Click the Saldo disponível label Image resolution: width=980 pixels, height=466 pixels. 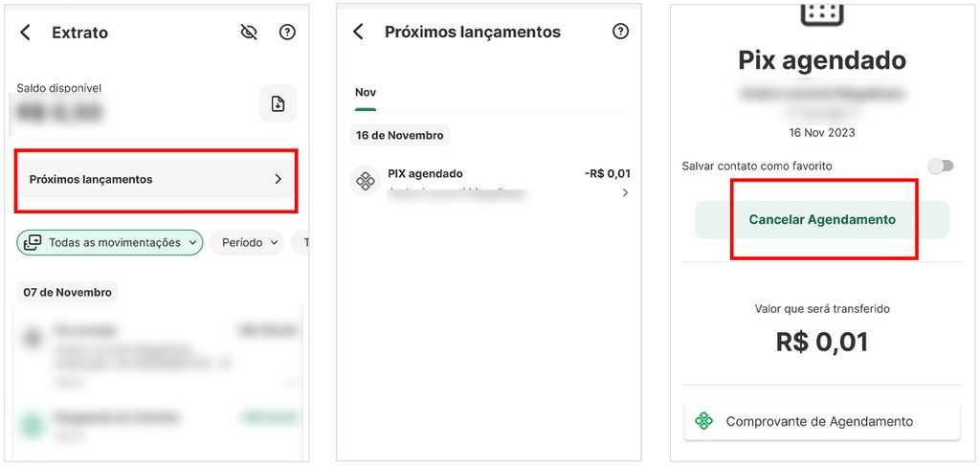pyautogui.click(x=58, y=88)
